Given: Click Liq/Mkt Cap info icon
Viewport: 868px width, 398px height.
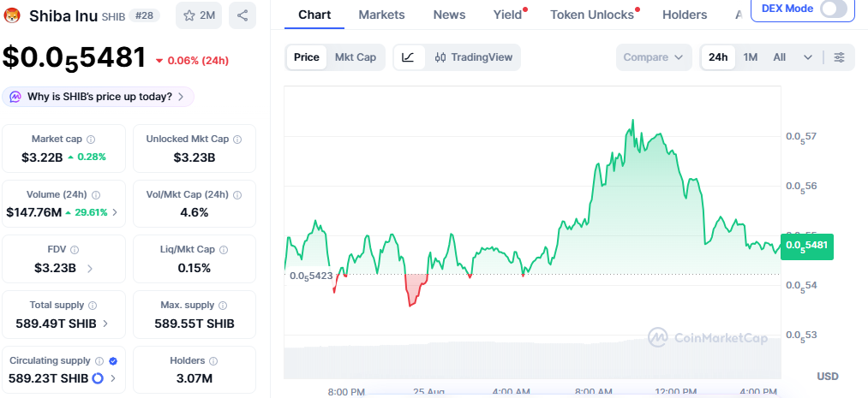Looking at the screenshot, I should [x=224, y=250].
